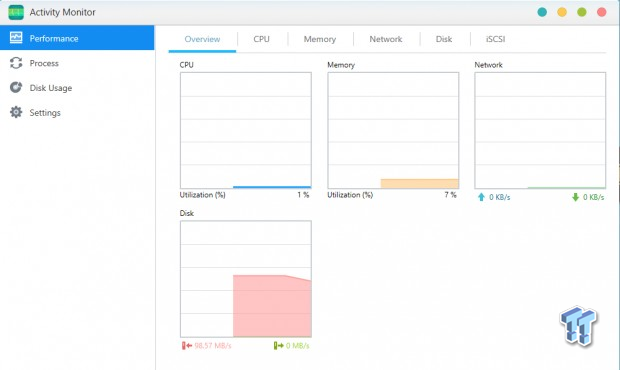Click the CPU chart heading

pos(187,65)
